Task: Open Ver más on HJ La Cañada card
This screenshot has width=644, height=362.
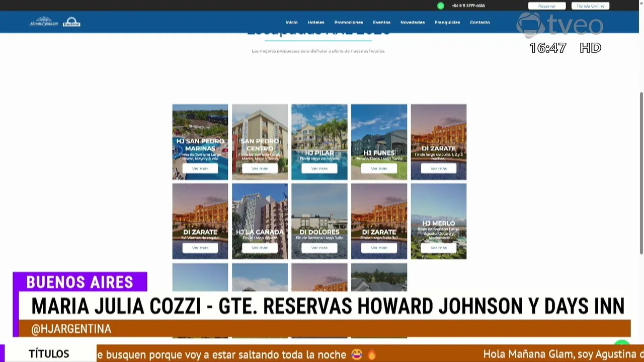Action: tap(260, 248)
